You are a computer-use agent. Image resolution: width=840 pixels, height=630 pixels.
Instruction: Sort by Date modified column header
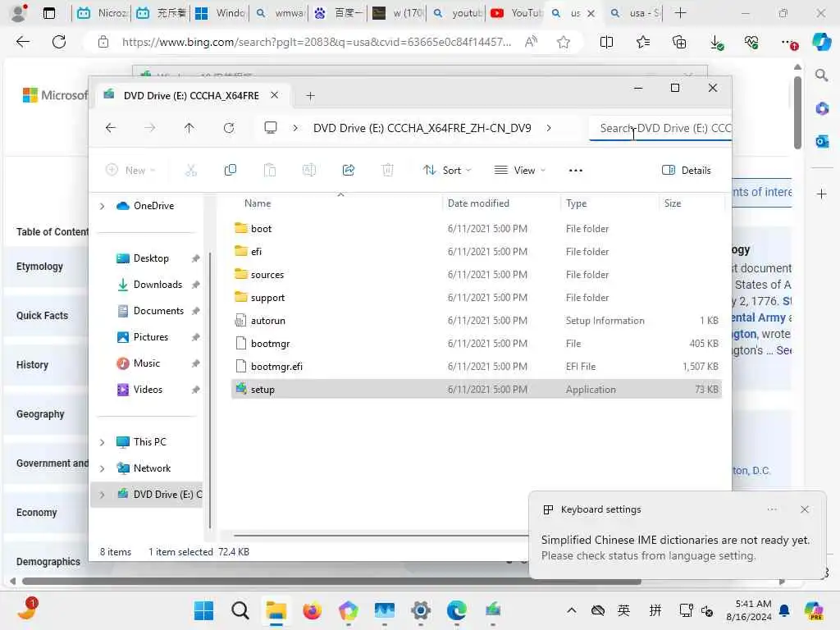click(x=478, y=203)
